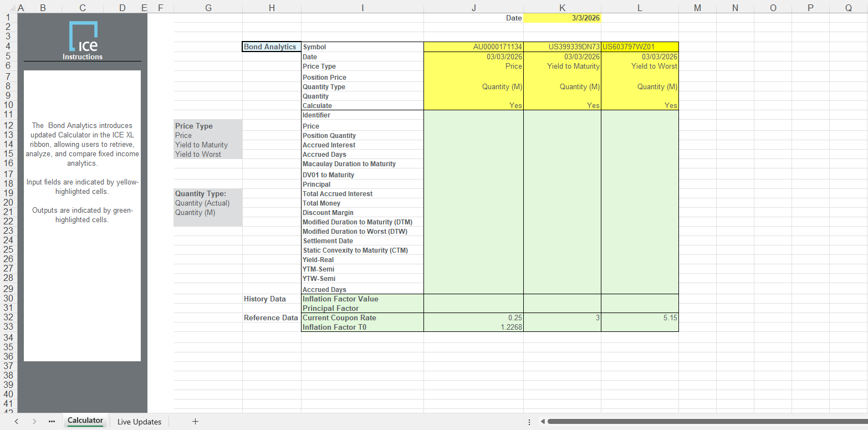868x430 pixels.
Task: Select the Calculator sheet tab
Action: (x=85, y=421)
